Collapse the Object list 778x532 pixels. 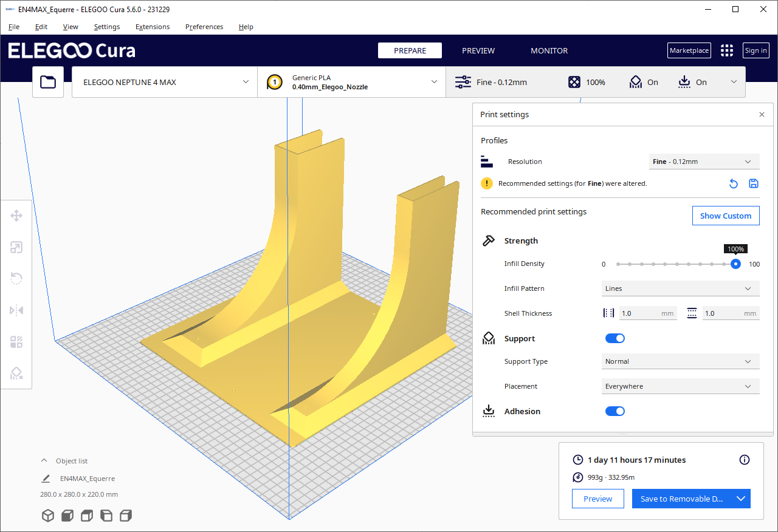click(44, 461)
